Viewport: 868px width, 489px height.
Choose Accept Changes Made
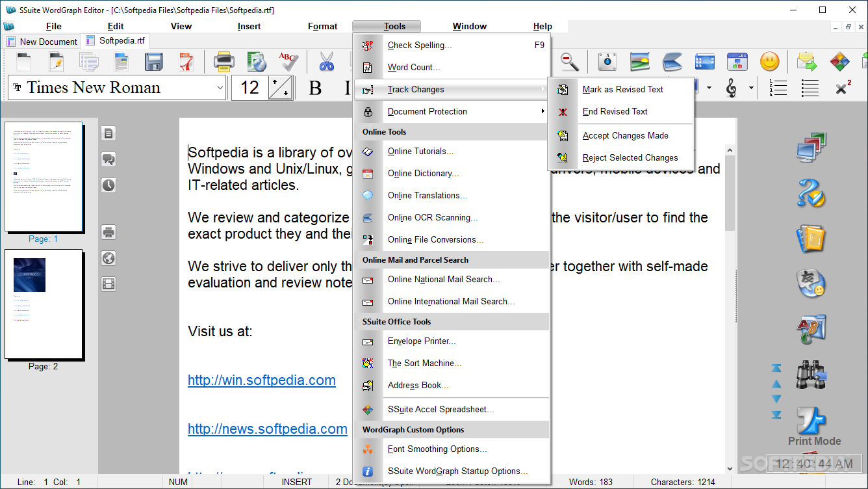click(622, 135)
